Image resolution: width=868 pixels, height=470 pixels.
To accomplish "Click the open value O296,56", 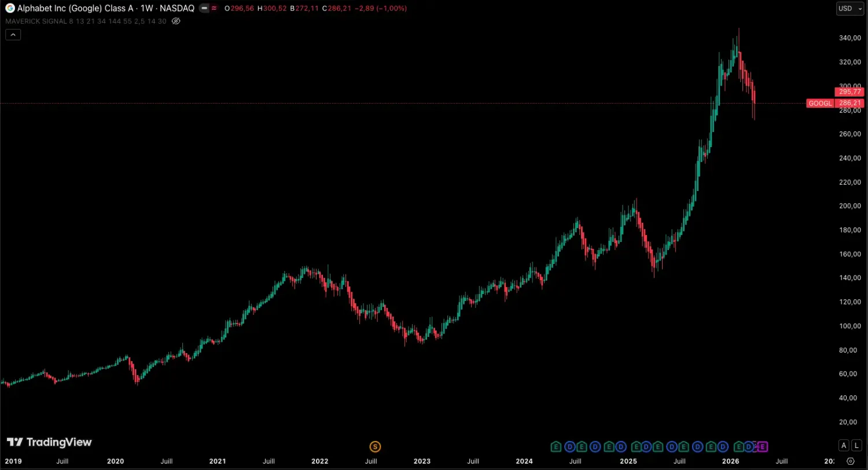I will point(239,9).
